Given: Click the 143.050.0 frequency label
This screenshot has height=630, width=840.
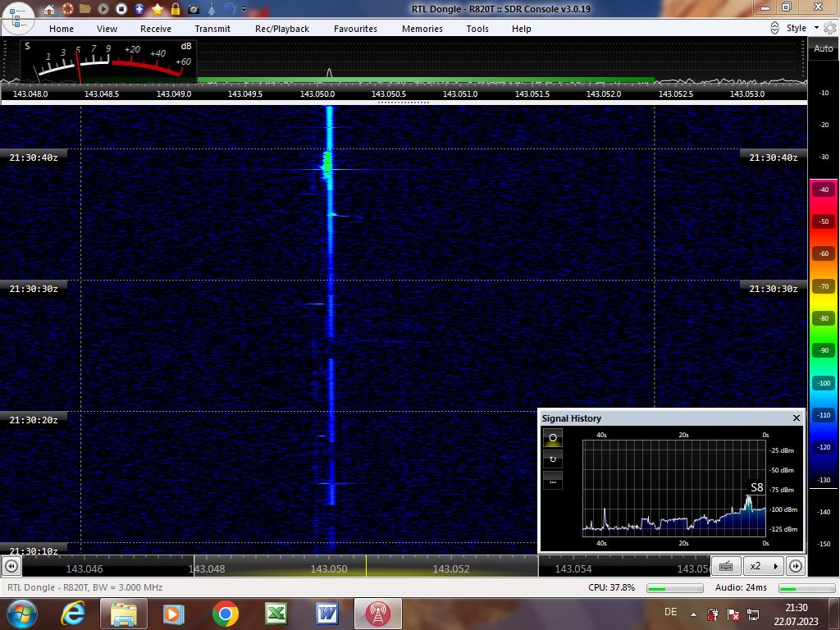Looking at the screenshot, I should tap(317, 94).
